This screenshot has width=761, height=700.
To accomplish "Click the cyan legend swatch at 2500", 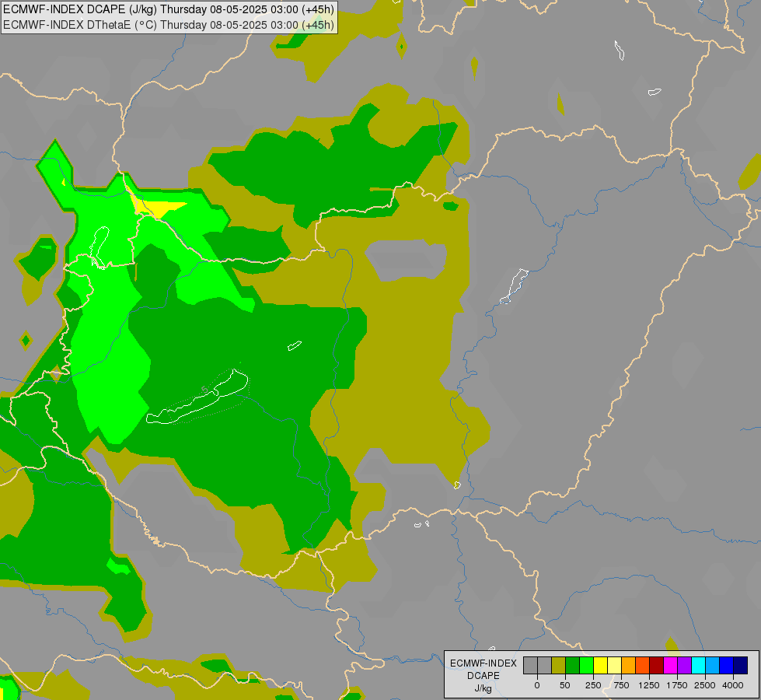I will tap(698, 665).
